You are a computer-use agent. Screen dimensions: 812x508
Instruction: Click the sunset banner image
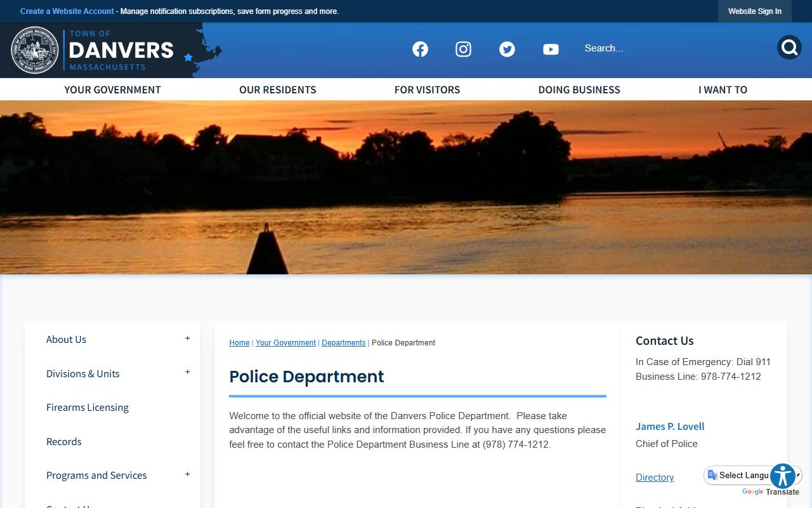pyautogui.click(x=406, y=187)
